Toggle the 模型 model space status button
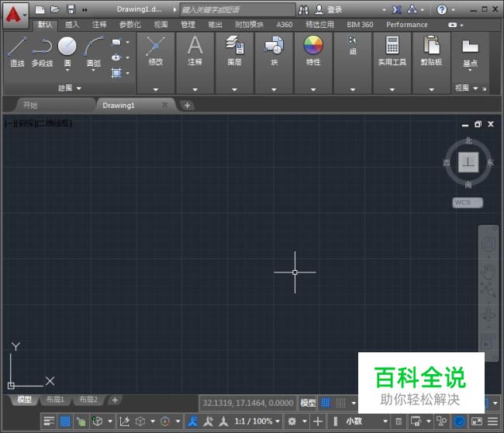The image size is (504, 433). coord(308,403)
